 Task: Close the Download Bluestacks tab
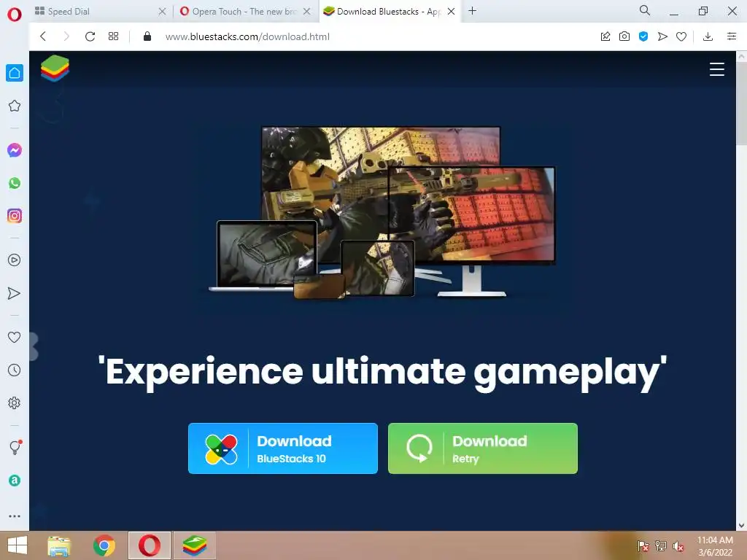(x=451, y=12)
